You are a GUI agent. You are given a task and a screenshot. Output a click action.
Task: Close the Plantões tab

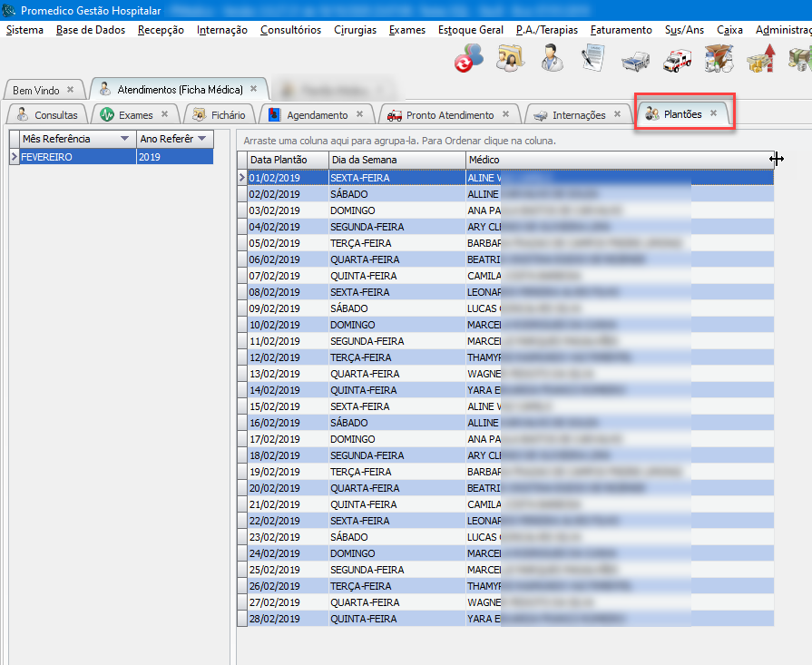713,113
